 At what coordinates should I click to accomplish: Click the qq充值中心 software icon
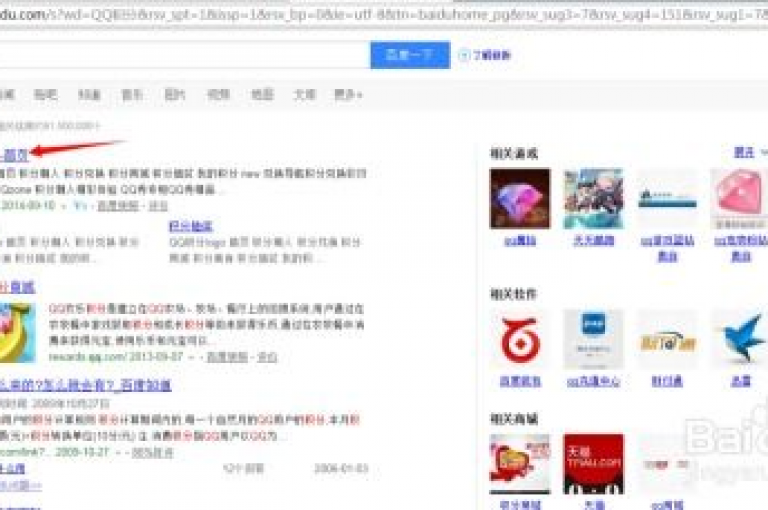(x=594, y=339)
